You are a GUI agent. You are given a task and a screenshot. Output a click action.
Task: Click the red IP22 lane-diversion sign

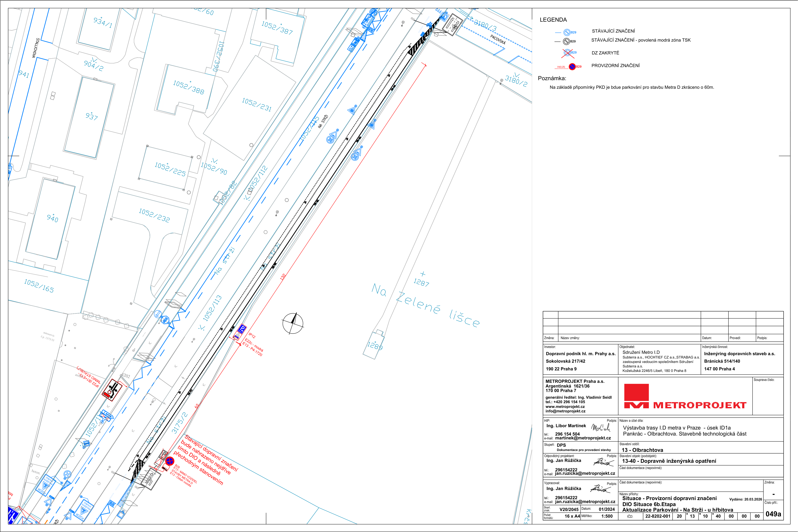coord(112,391)
